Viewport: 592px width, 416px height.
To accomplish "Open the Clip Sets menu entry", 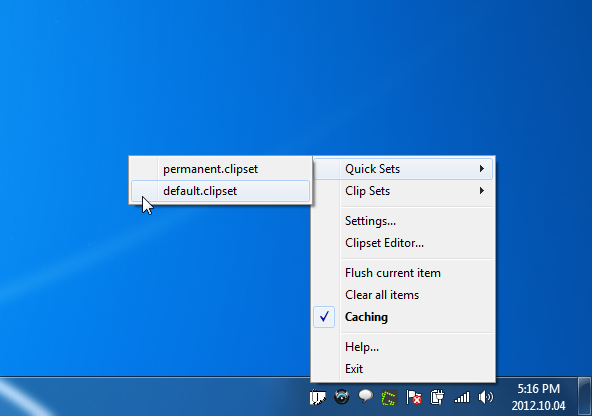I will 403,191.
